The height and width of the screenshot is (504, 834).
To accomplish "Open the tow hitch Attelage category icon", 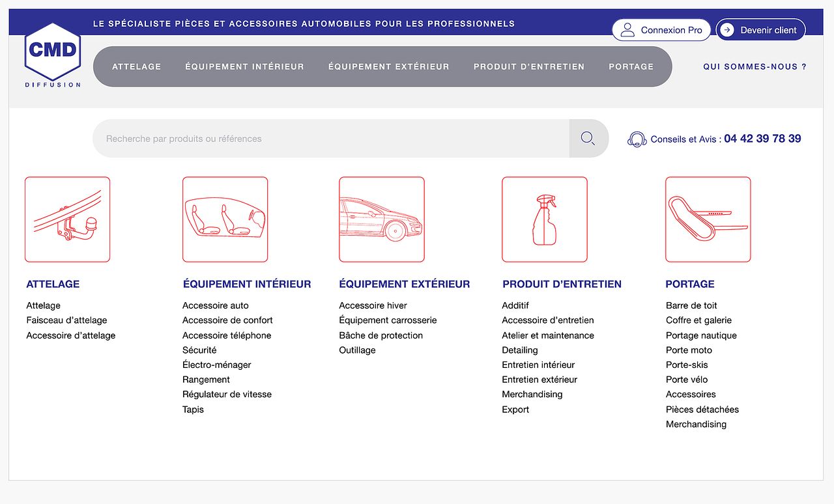I will click(67, 219).
